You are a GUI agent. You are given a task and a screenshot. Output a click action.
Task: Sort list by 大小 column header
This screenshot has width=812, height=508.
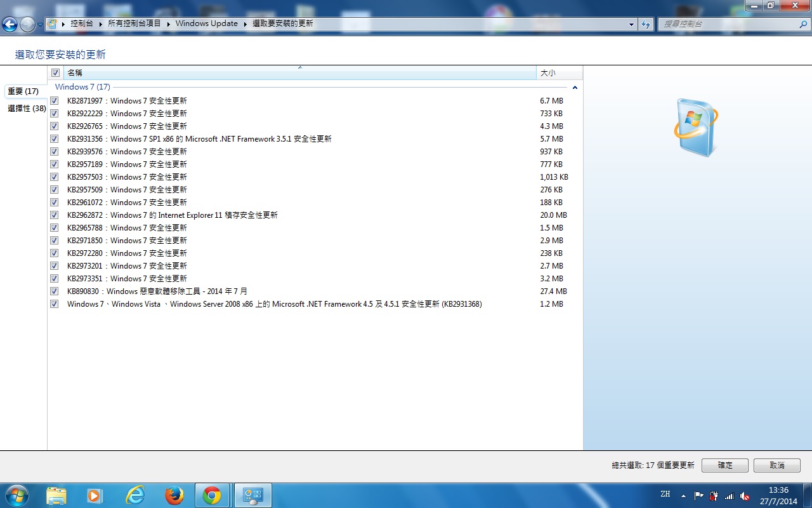click(559, 73)
